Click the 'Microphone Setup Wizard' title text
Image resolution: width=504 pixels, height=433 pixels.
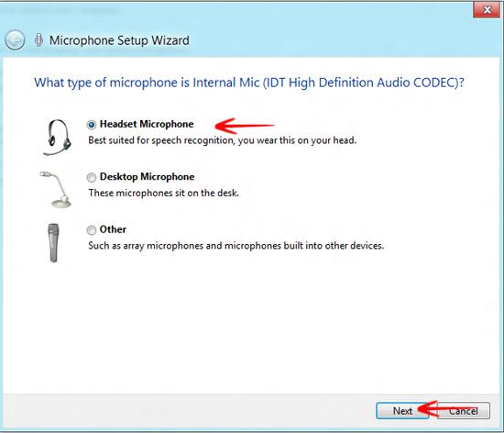(x=119, y=40)
